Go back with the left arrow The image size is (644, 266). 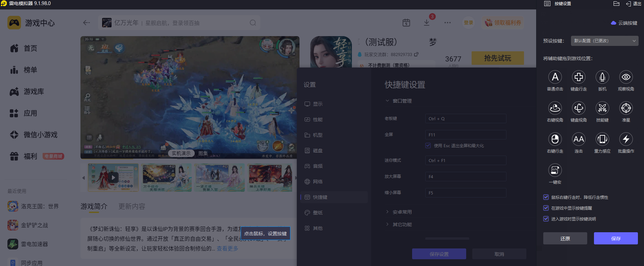click(x=87, y=23)
